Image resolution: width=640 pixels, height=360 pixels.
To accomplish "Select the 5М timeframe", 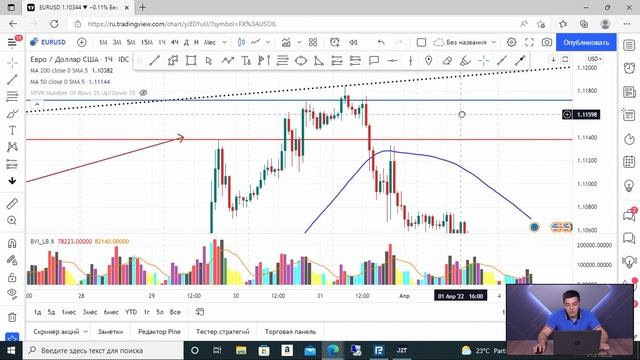I will [131, 42].
